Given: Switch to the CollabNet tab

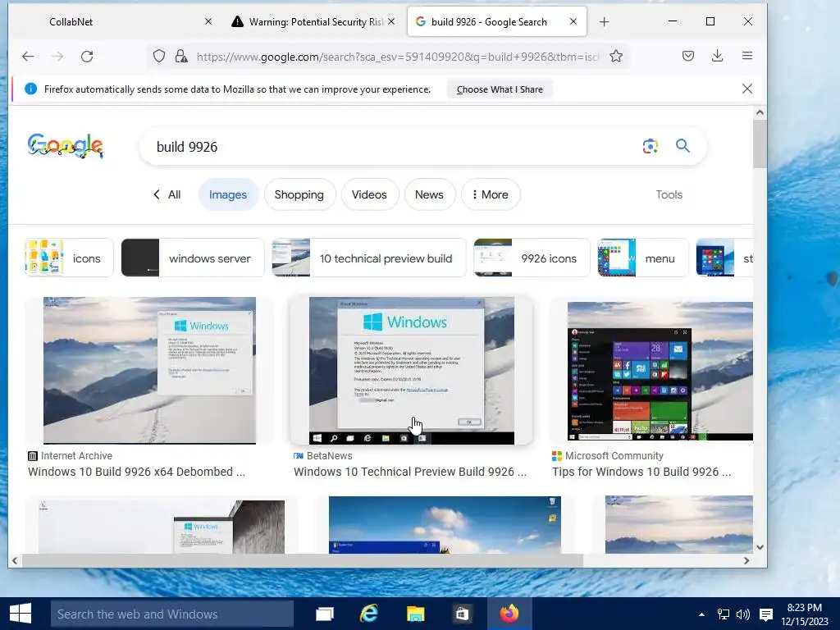Looking at the screenshot, I should tap(118, 21).
